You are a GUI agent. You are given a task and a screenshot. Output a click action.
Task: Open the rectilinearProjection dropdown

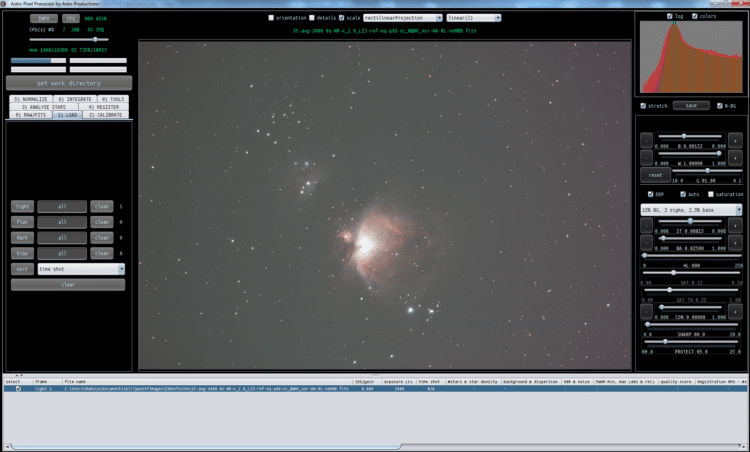[x=403, y=18]
